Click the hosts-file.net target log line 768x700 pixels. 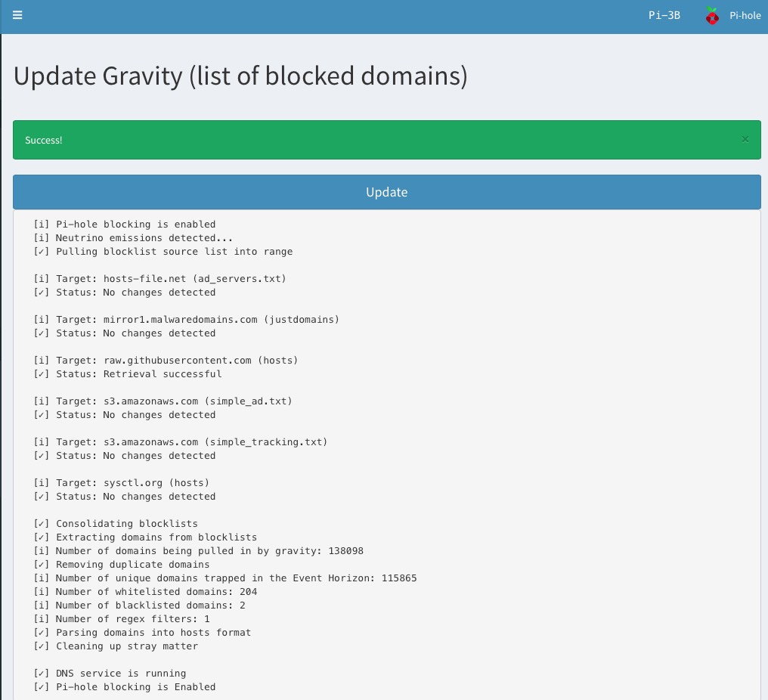[x=159, y=278]
